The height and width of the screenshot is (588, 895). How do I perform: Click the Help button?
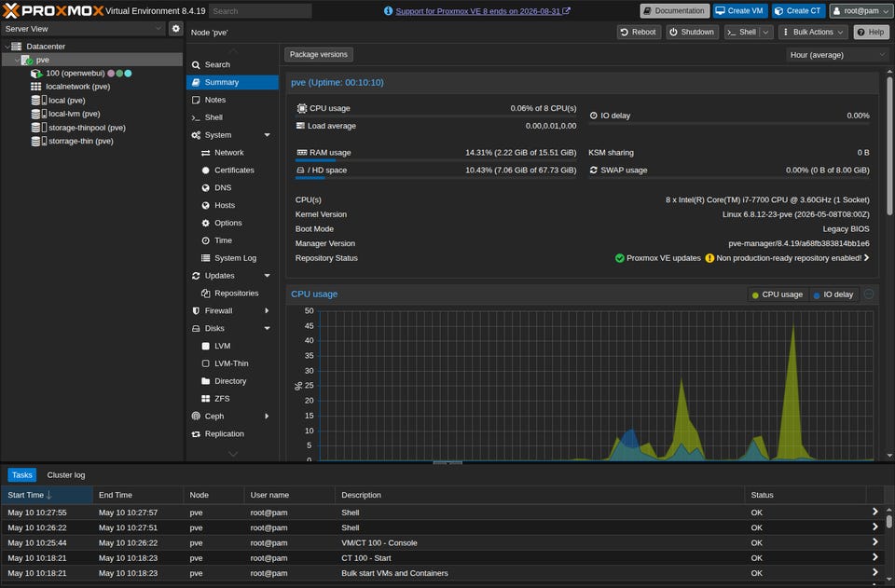click(871, 32)
